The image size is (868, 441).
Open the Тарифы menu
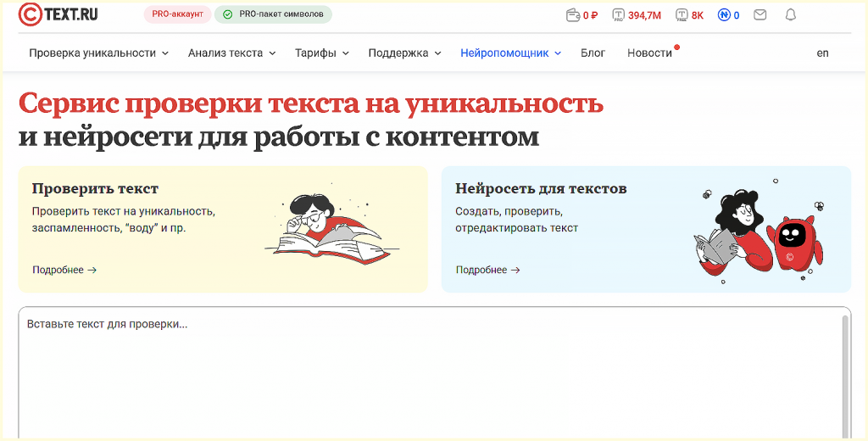coord(315,53)
